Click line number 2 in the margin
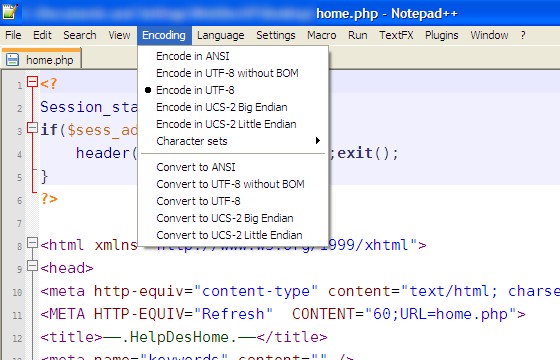Image resolution: width=560 pixels, height=360 pixels. (x=20, y=109)
